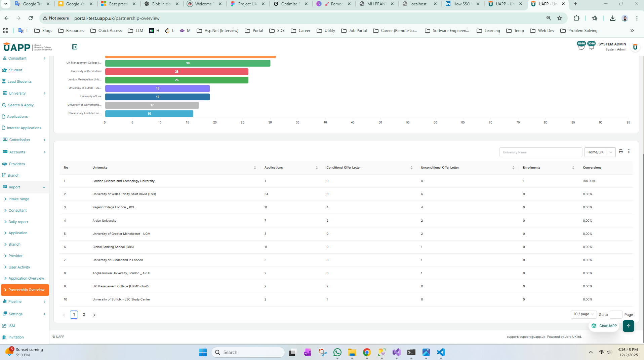Print the partnership table
Image resolution: width=644 pixels, height=360 pixels.
pyautogui.click(x=621, y=151)
